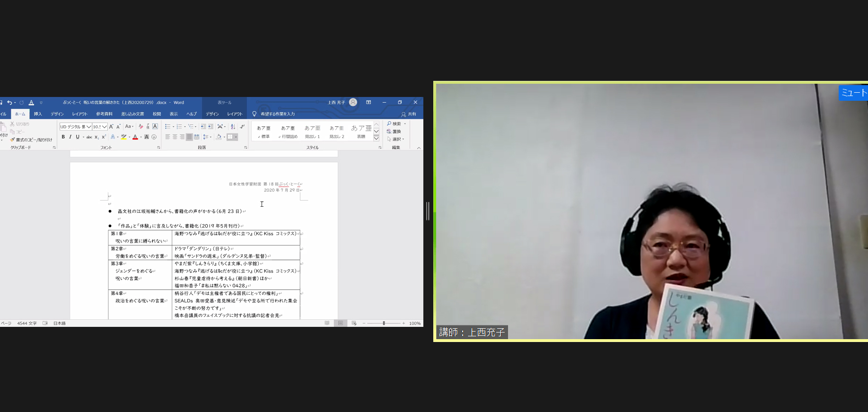Open the phonetic guide (ruby) tool
The height and width of the screenshot is (412, 868).
148,126
